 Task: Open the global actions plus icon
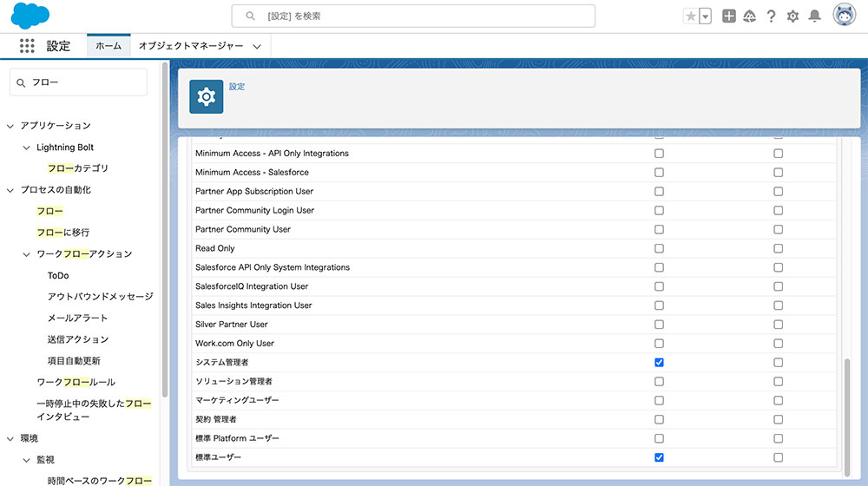pyautogui.click(x=729, y=16)
